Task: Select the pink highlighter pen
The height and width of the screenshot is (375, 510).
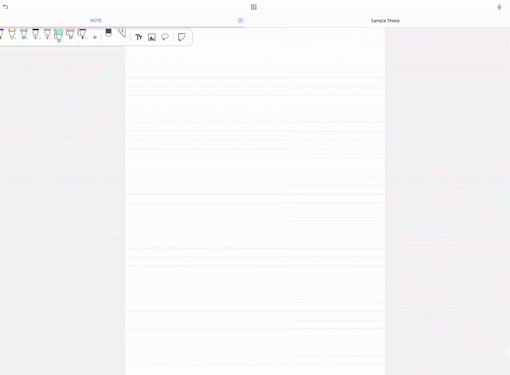Action: pyautogui.click(x=70, y=34)
